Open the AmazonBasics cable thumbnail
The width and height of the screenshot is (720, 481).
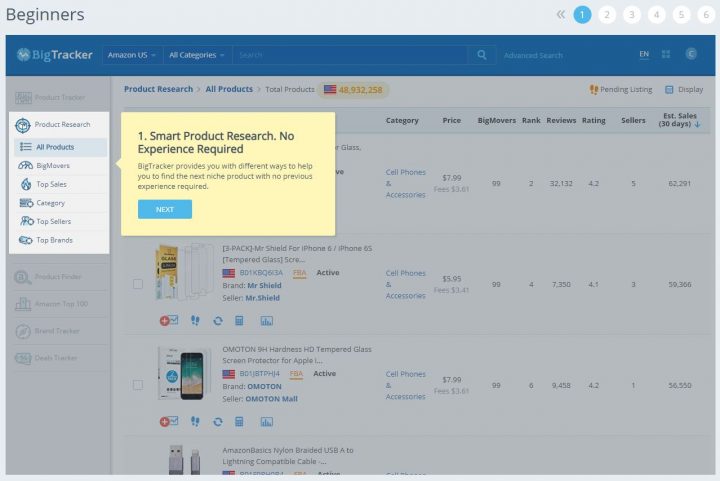tap(185, 460)
